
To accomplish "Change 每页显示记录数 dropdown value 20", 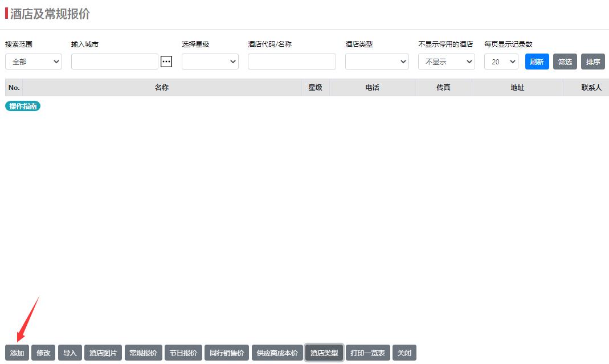I will click(x=501, y=62).
